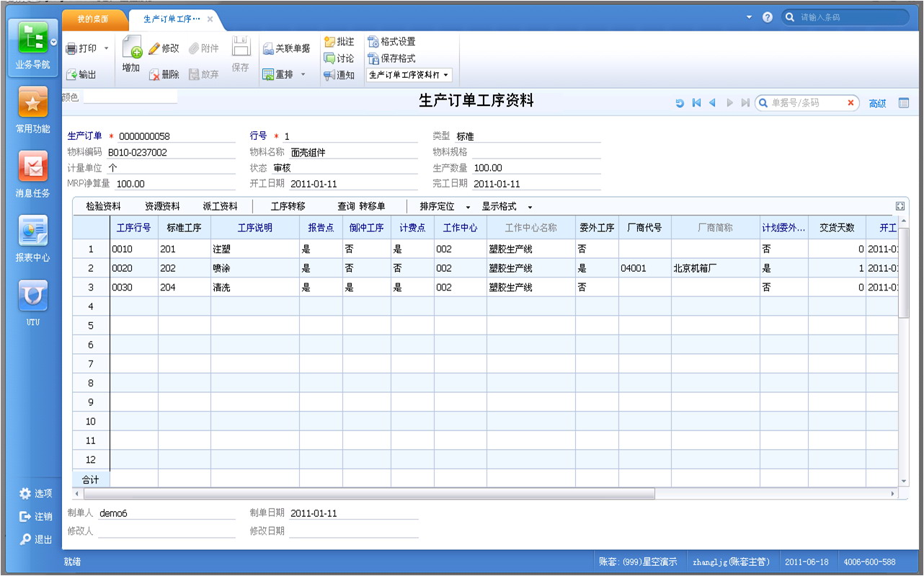Clear the 单据号/条码 search with red X
This screenshot has width=924, height=576.
[850, 103]
